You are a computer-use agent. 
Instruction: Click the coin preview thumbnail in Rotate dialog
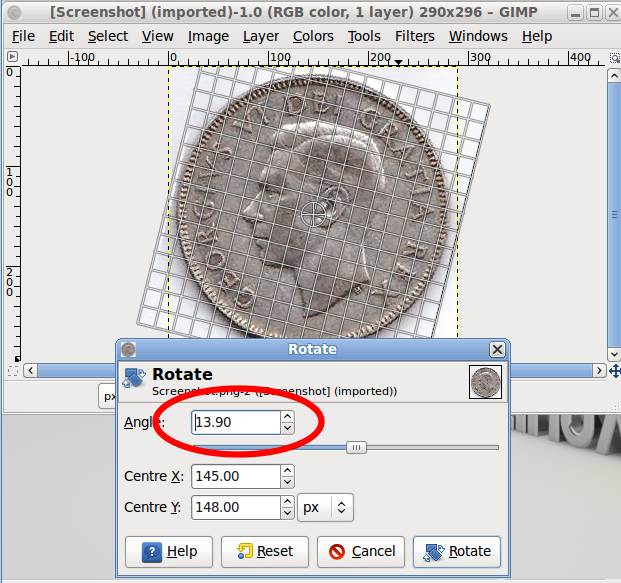click(485, 382)
